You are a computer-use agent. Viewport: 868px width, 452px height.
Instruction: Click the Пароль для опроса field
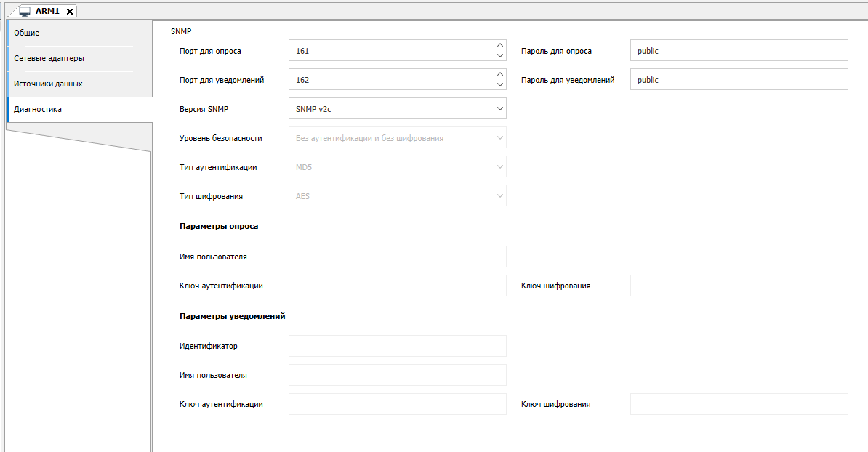click(739, 51)
